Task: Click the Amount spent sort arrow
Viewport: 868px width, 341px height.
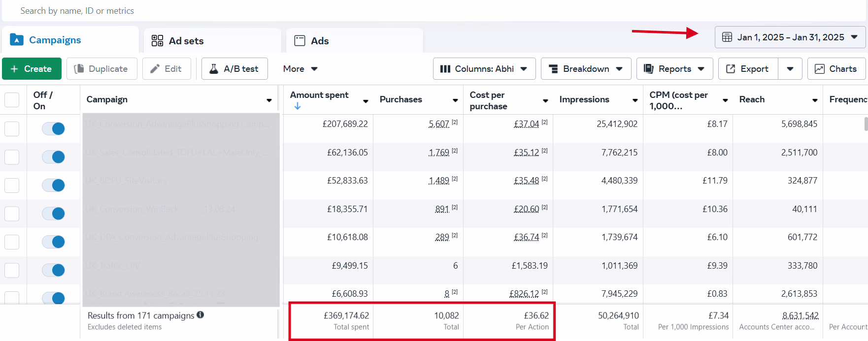Action: [x=298, y=106]
